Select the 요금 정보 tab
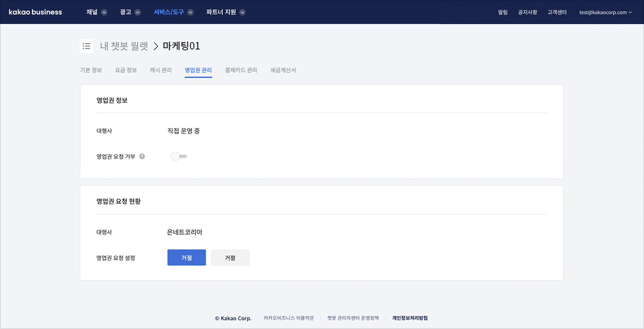Image resolution: width=644 pixels, height=329 pixels. coord(126,70)
